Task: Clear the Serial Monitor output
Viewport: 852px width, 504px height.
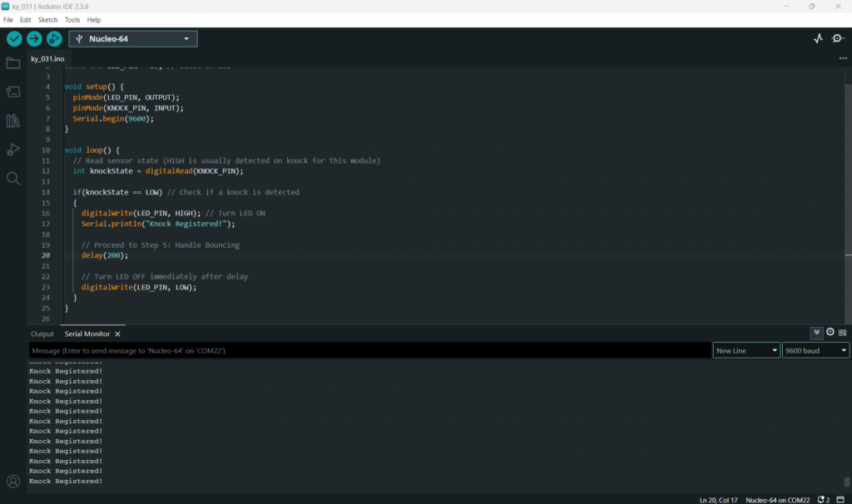Action: click(842, 333)
